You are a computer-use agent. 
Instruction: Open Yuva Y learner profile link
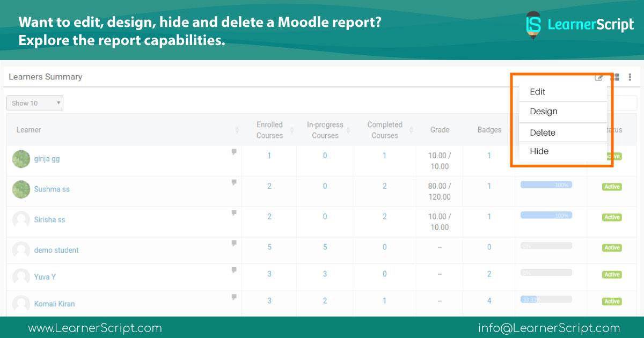click(45, 277)
